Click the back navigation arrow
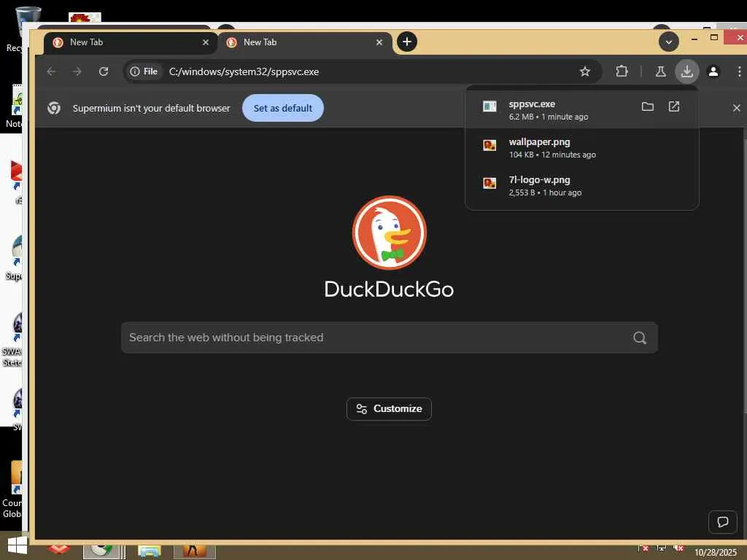 tap(51, 71)
